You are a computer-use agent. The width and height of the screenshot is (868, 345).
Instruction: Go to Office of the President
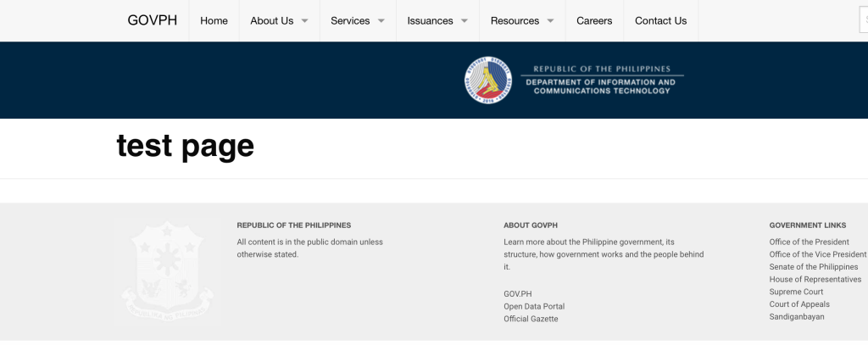(809, 242)
